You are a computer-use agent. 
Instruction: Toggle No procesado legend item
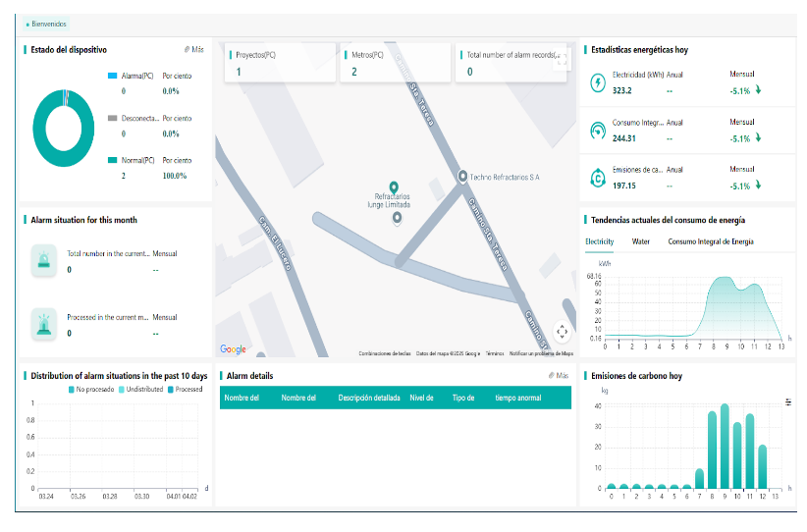pos(91,390)
